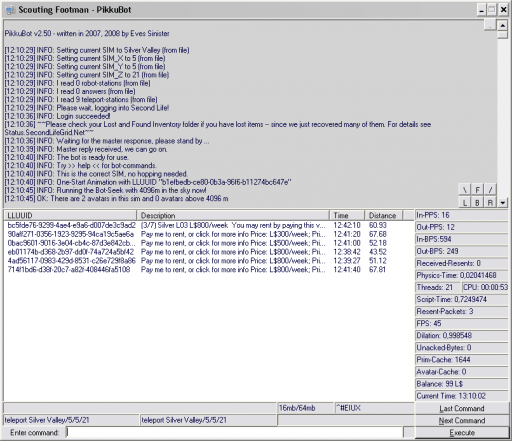
Task: Click the Physics-Time status field
Action: pyautogui.click(x=462, y=275)
